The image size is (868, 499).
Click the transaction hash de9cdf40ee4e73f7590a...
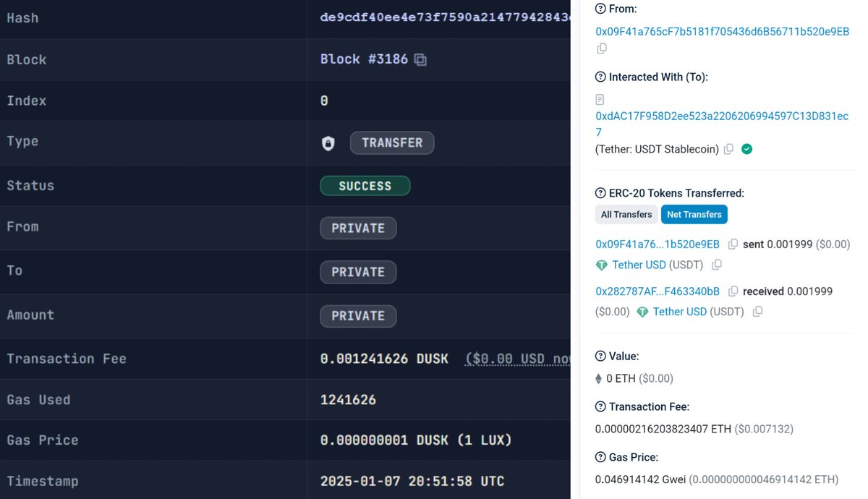click(445, 17)
